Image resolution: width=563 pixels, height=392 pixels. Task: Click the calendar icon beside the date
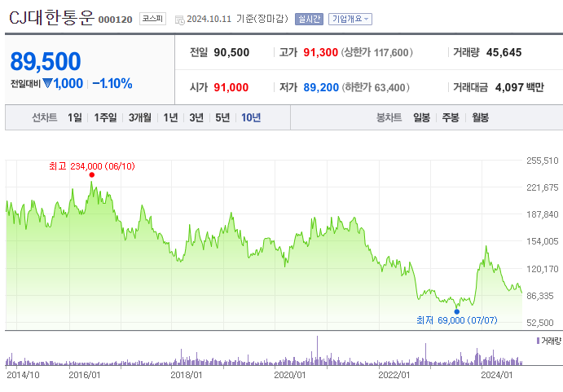179,20
